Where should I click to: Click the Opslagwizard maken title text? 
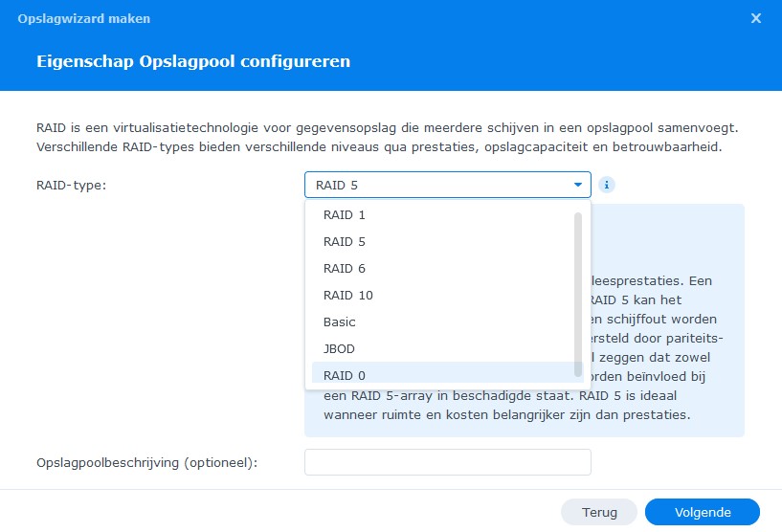(x=84, y=18)
